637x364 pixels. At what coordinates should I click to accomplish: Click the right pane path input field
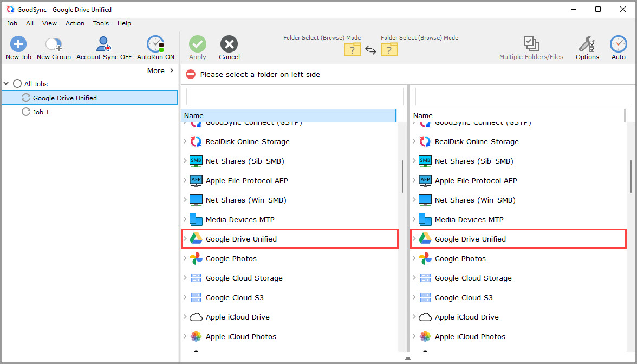523,96
